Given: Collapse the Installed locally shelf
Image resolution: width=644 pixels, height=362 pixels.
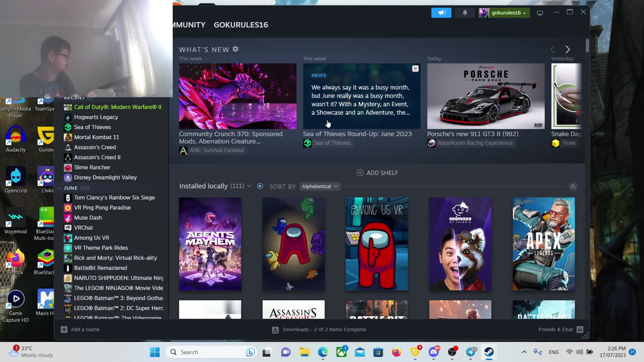Looking at the screenshot, I should [573, 187].
